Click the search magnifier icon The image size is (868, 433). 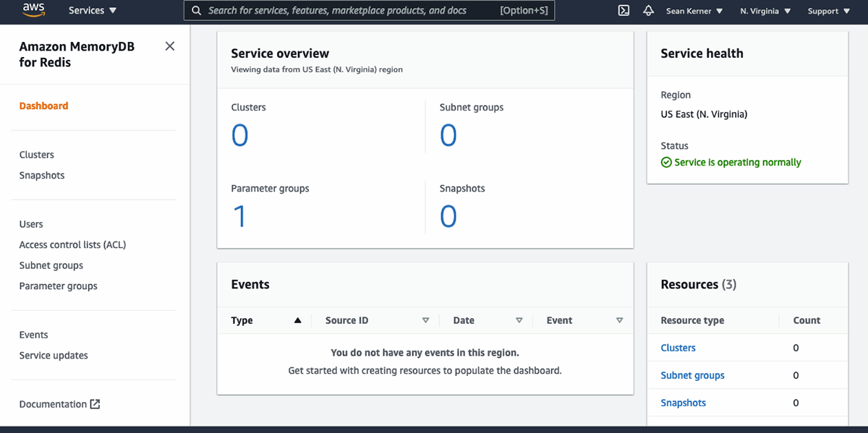tap(196, 10)
